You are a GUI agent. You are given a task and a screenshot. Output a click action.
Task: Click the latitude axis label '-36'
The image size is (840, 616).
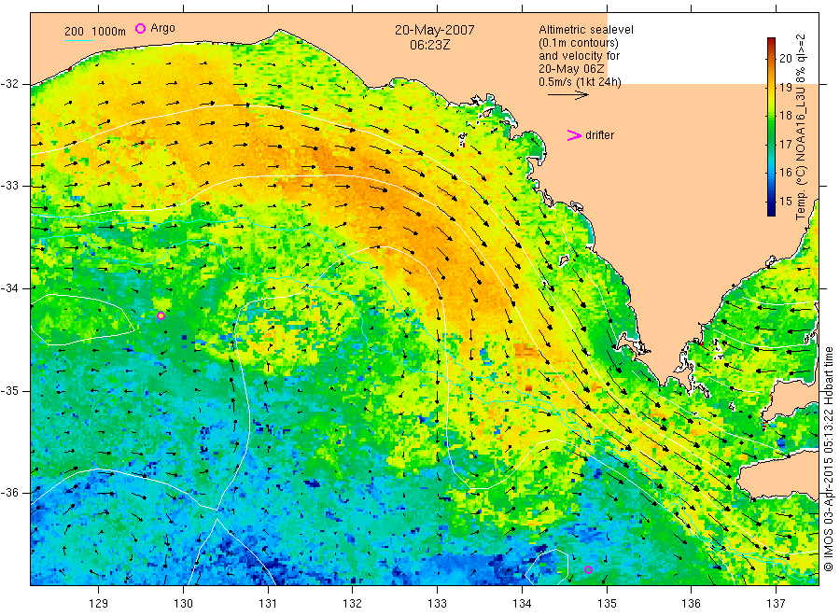[9, 492]
